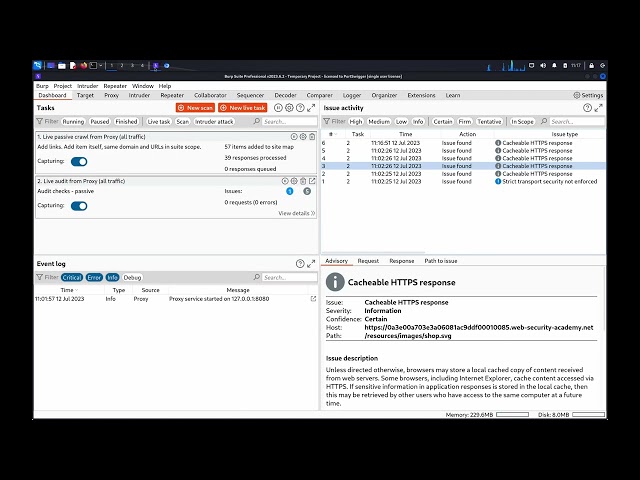The width and height of the screenshot is (640, 480).
Task: Toggle the In Scope issue filter
Action: (522, 122)
